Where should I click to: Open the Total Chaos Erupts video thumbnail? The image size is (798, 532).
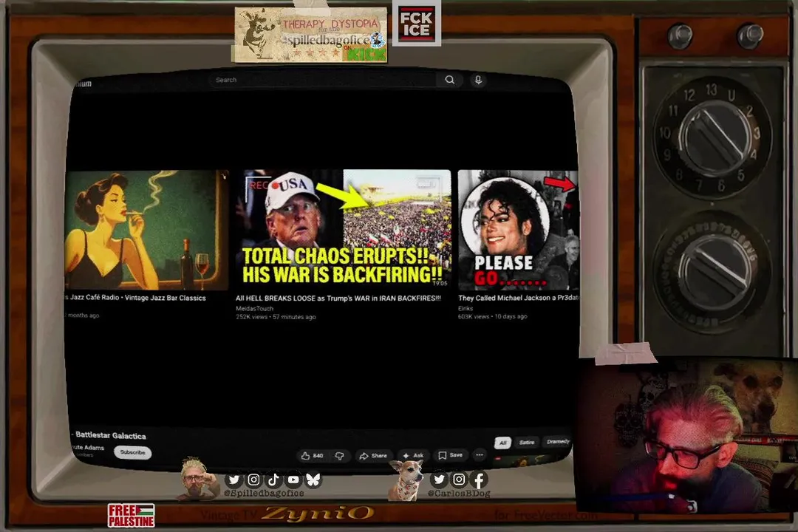click(344, 230)
